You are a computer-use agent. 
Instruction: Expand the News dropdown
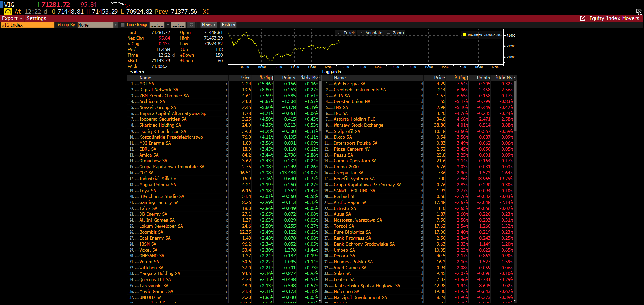(208, 25)
